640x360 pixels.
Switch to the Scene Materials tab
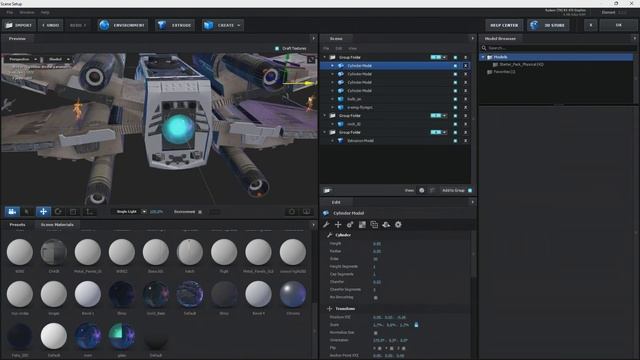click(57, 224)
